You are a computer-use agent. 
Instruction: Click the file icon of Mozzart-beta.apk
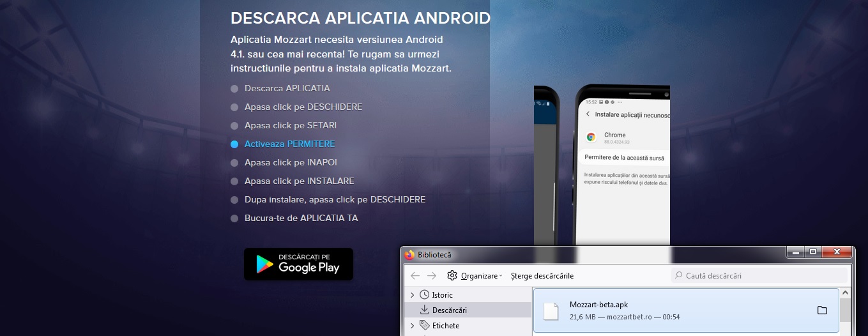point(551,310)
